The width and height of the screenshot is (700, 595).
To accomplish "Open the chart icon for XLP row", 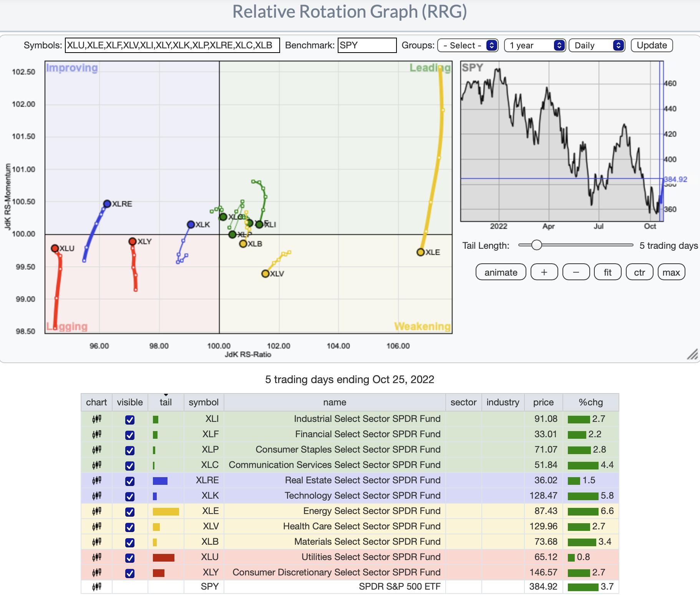I will coord(96,450).
